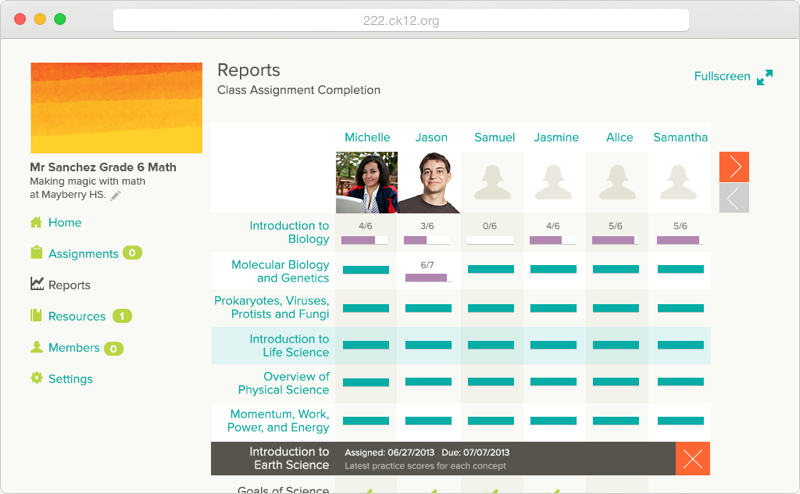
Task: Open student Jasmine's name link
Action: click(x=556, y=137)
